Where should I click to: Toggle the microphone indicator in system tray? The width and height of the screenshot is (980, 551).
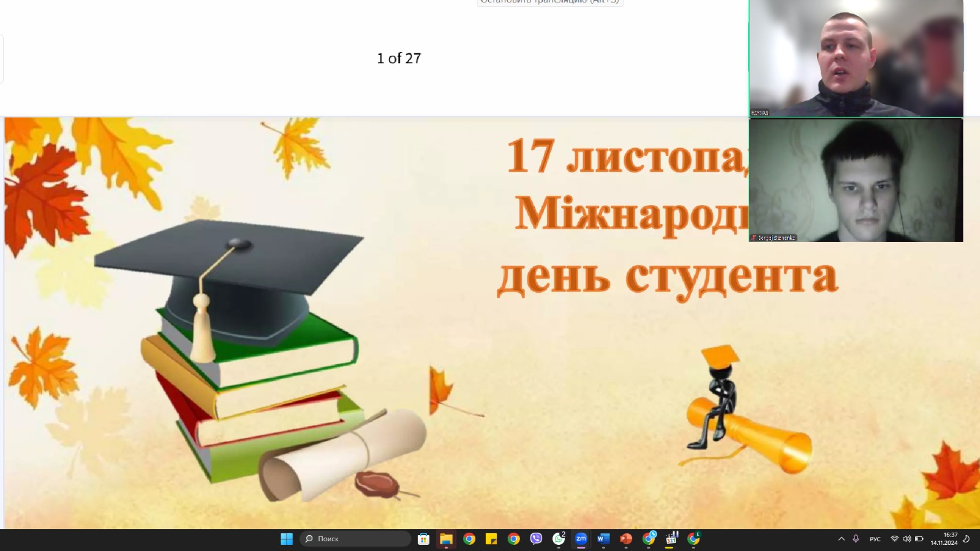tap(856, 539)
